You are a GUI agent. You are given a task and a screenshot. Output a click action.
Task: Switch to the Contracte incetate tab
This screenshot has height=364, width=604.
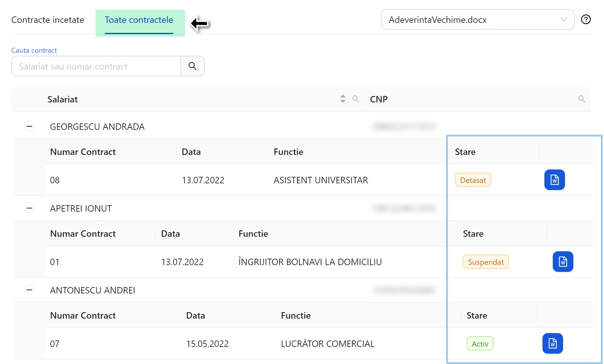click(x=48, y=20)
